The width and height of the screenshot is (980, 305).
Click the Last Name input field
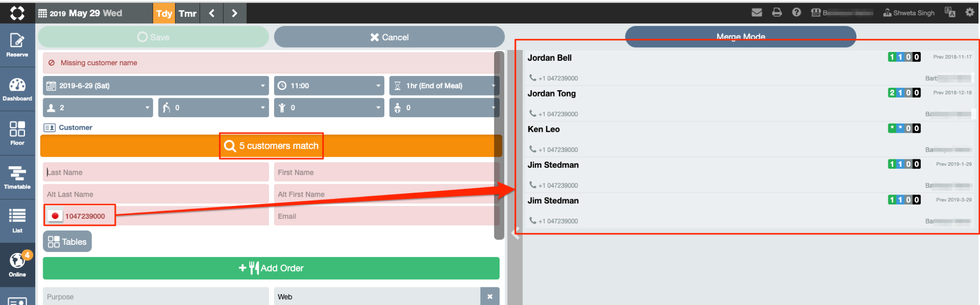[155, 173]
